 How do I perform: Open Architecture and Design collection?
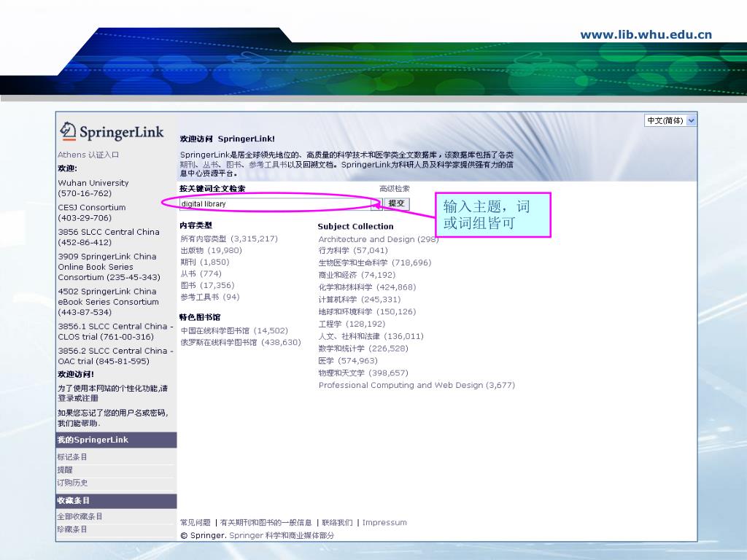379,239
